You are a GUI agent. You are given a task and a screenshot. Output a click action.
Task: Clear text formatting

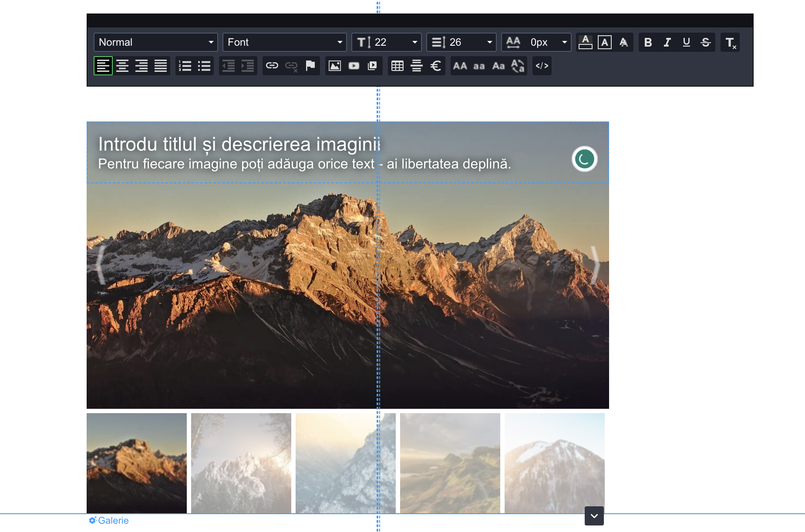tap(730, 43)
